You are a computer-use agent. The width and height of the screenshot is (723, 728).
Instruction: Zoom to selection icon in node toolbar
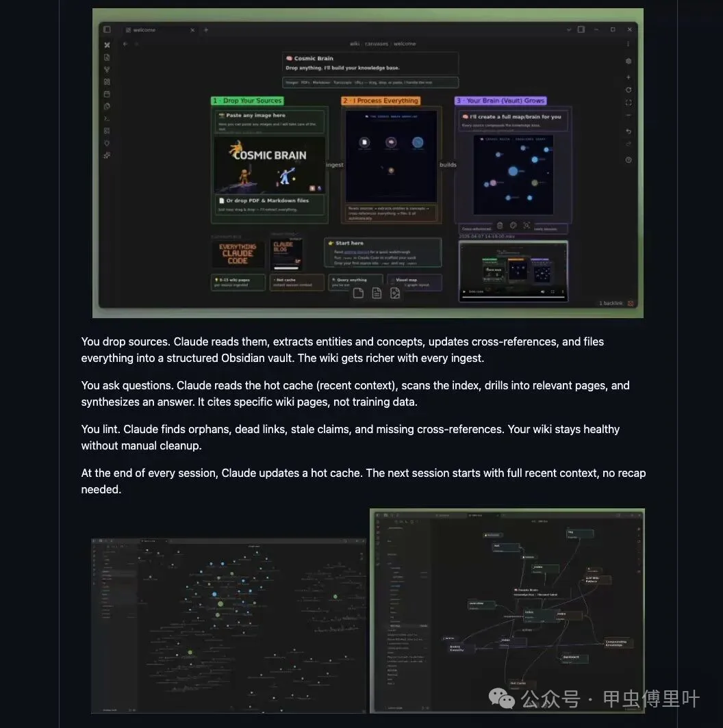tap(527, 226)
